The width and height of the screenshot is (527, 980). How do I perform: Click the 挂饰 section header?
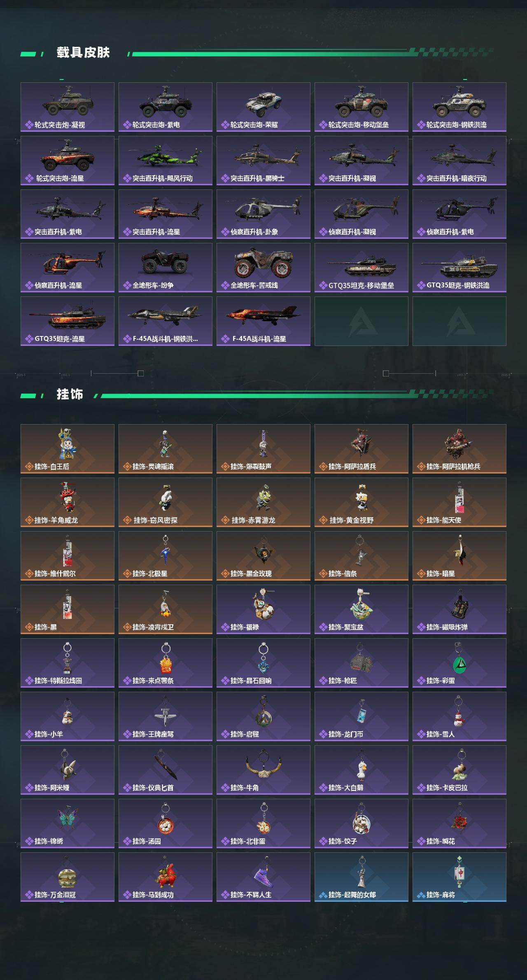point(70,394)
